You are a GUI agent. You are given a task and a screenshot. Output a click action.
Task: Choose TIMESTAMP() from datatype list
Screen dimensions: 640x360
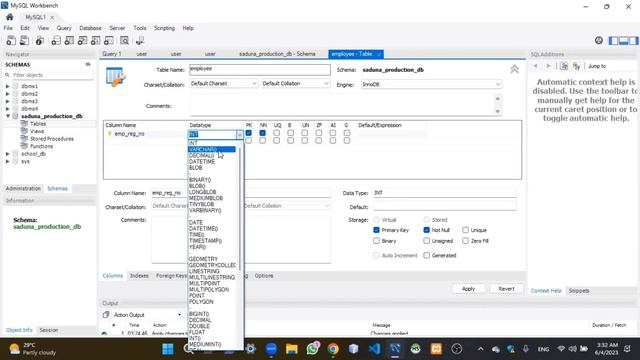pyautogui.click(x=205, y=241)
